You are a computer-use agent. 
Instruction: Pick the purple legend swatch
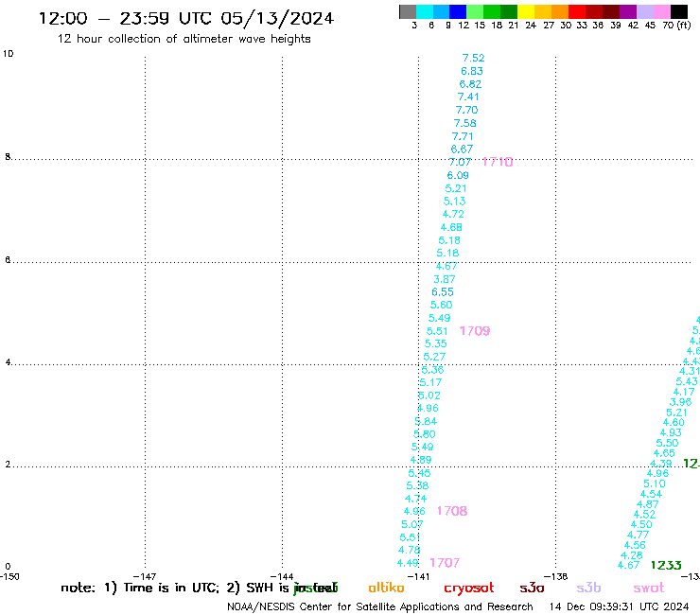628,11
